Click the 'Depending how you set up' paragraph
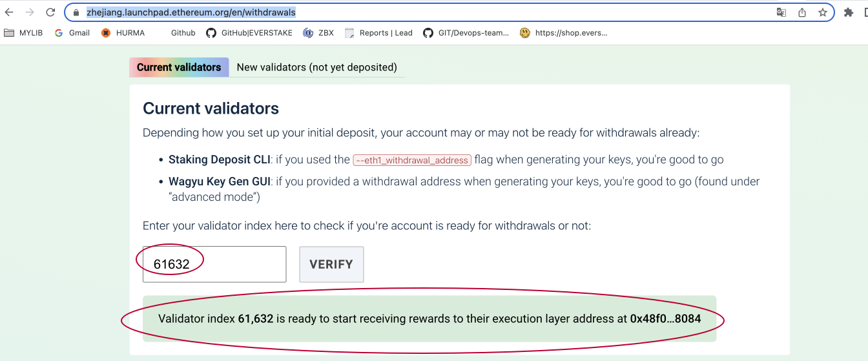868x361 pixels. (421, 133)
